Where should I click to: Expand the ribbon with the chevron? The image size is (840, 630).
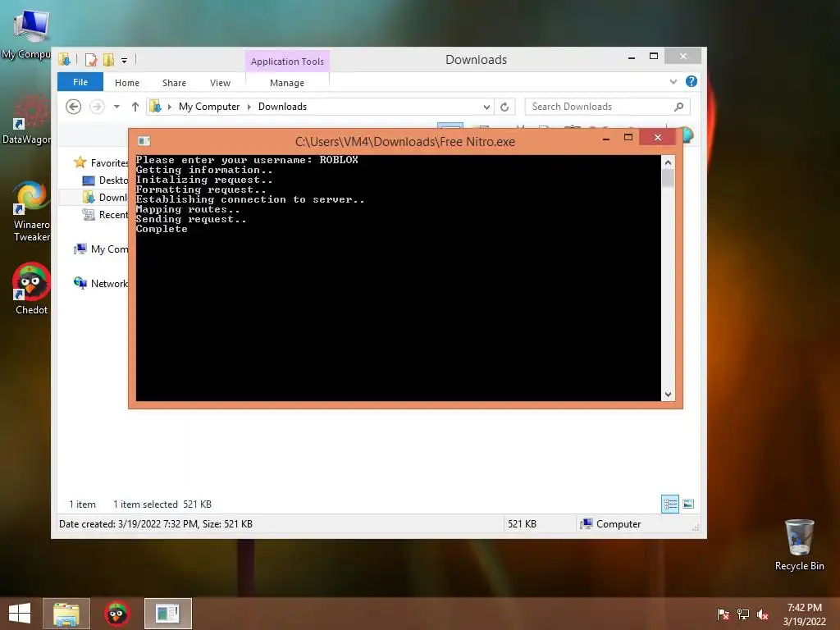tap(673, 81)
